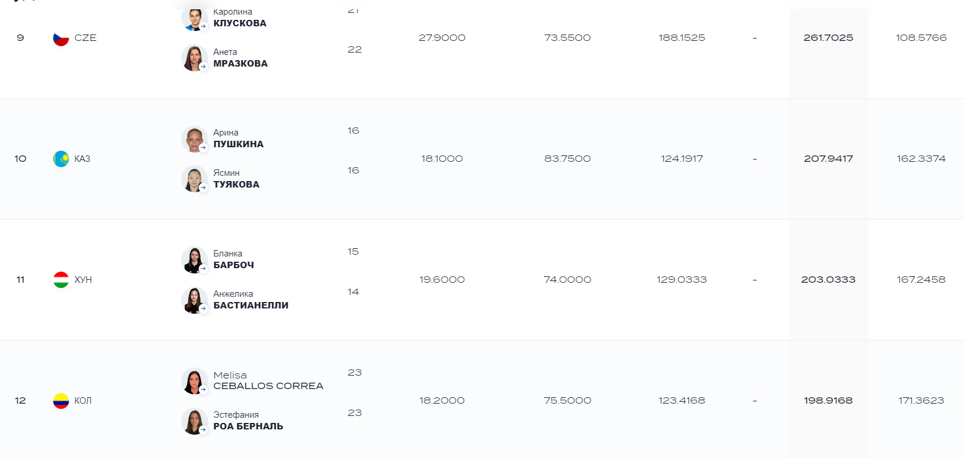Open Арина Пушкина profile photo
980x458 pixels.
[x=194, y=140]
